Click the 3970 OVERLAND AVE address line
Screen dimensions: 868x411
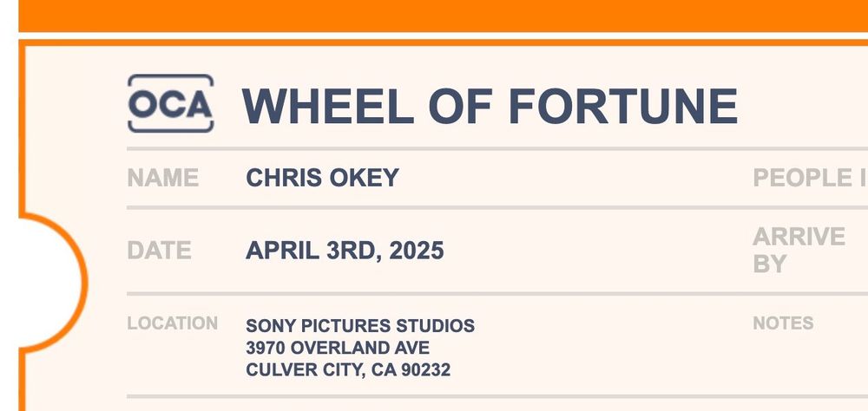pos(338,348)
